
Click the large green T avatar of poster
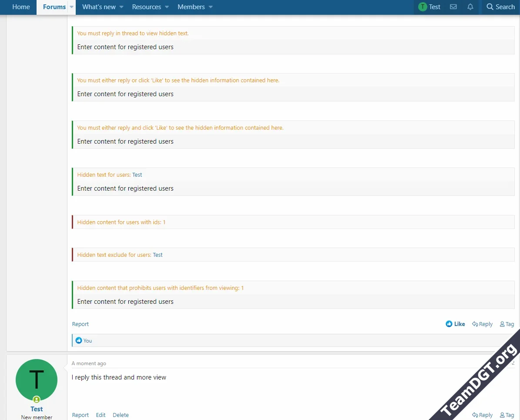(37, 380)
